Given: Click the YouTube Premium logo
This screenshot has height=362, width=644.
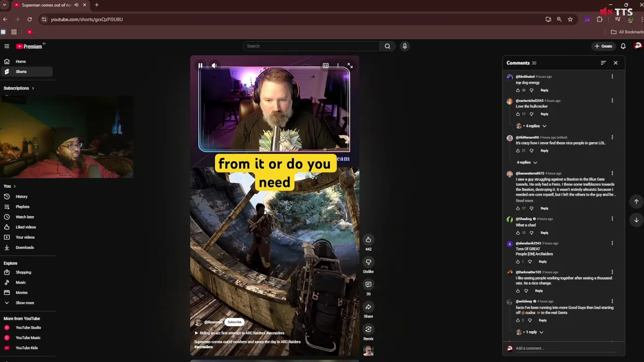Looking at the screenshot, I should (30, 46).
